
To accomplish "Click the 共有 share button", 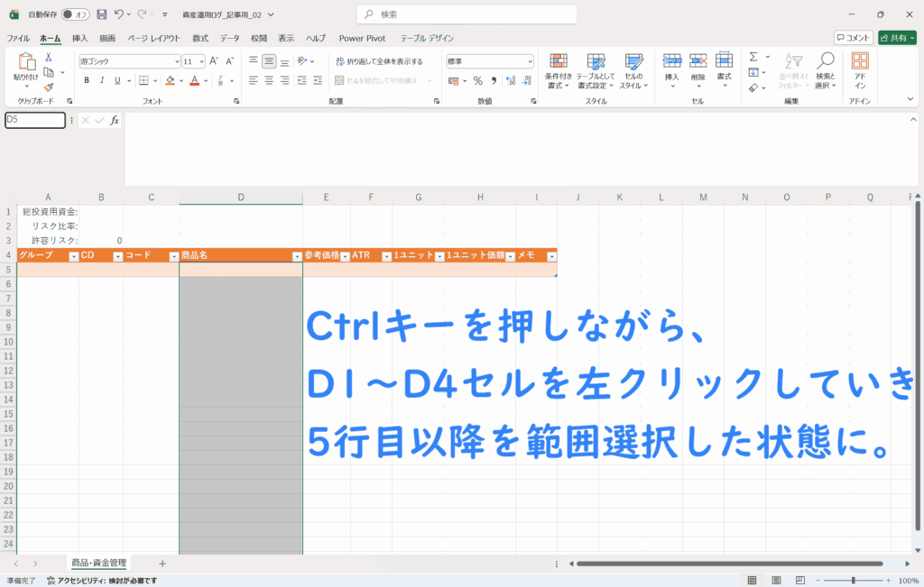I will point(896,38).
